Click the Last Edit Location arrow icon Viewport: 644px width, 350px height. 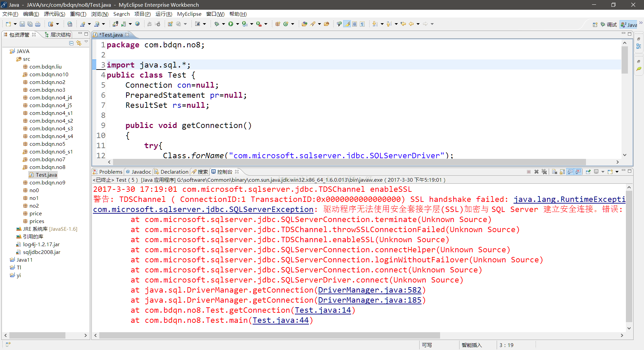tap(403, 24)
